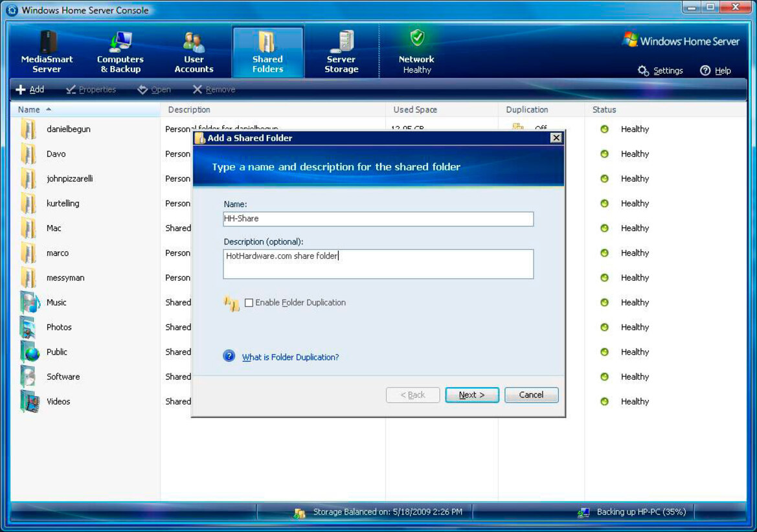Image resolution: width=757 pixels, height=532 pixels.
Task: Select the Public shared folder icon
Action: (x=29, y=352)
